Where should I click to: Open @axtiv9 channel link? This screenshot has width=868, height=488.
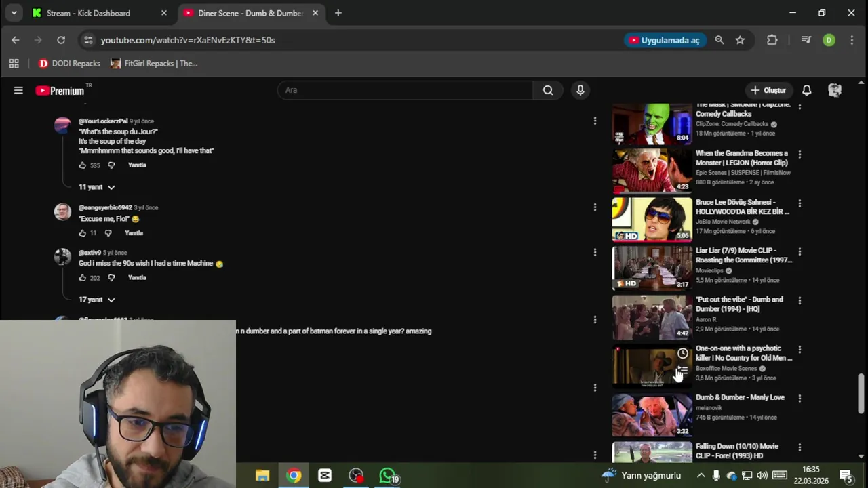(x=90, y=253)
